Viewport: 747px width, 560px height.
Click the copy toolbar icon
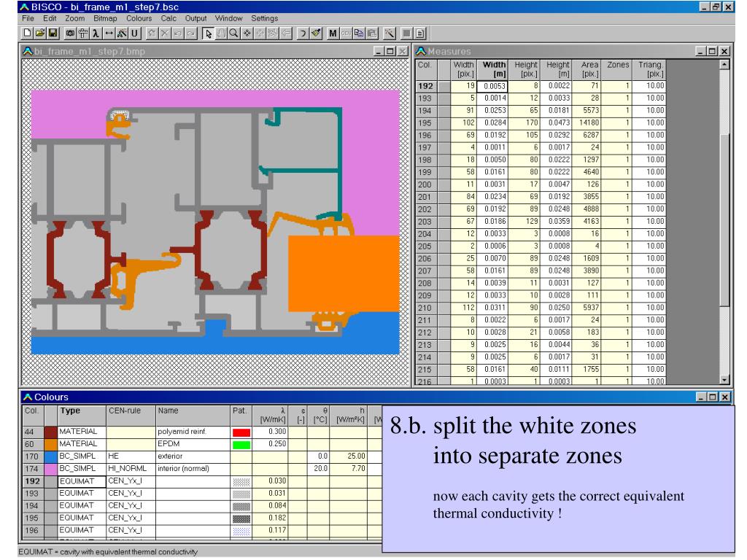tap(359, 33)
